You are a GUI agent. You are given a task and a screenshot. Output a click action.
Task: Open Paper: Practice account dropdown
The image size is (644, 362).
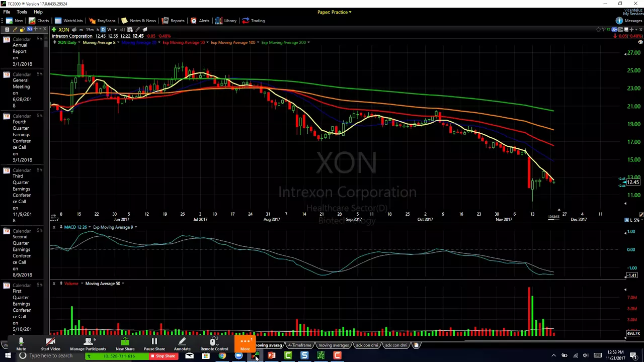[334, 12]
